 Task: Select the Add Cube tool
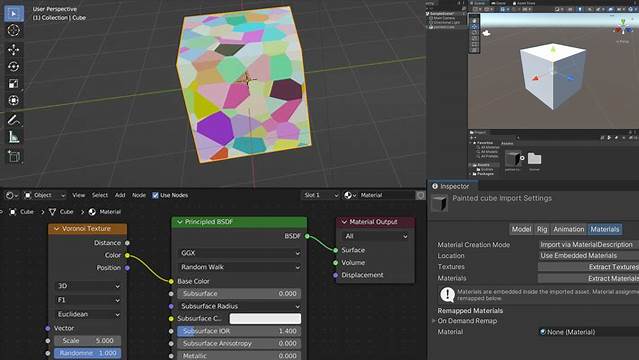click(x=14, y=157)
